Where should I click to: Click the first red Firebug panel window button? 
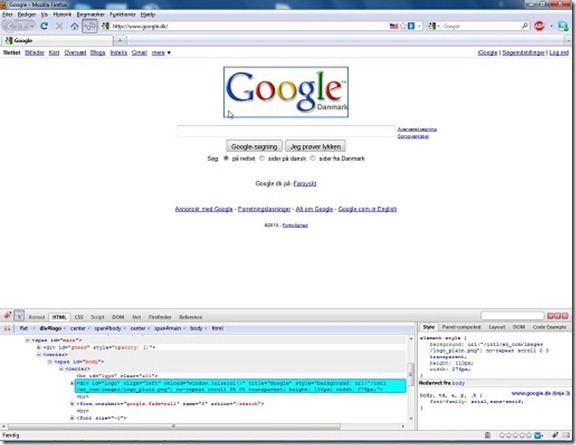[551, 316]
